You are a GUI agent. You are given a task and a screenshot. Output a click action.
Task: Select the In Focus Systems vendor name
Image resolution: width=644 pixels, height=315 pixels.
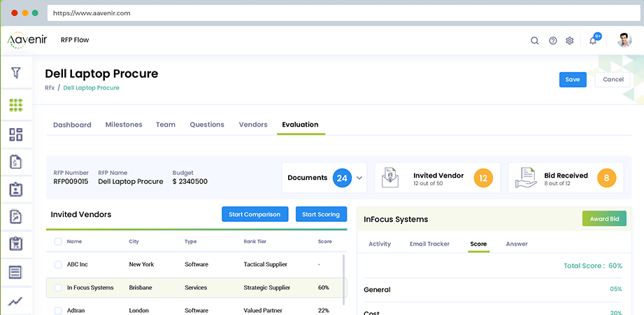point(90,288)
